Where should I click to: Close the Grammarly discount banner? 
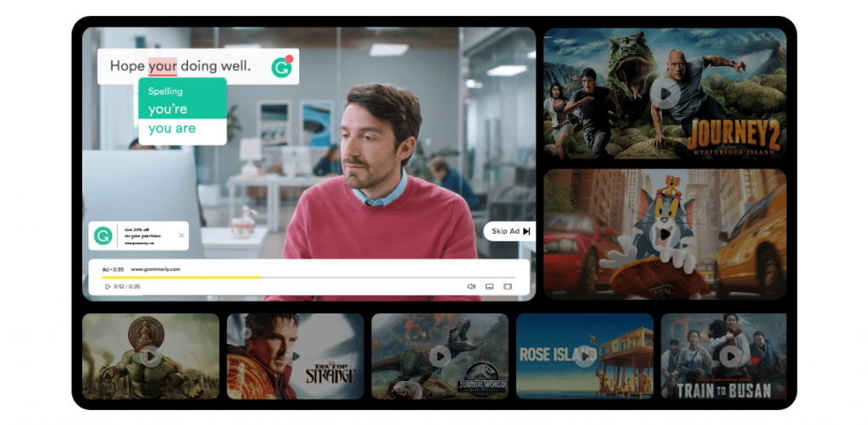(x=181, y=235)
